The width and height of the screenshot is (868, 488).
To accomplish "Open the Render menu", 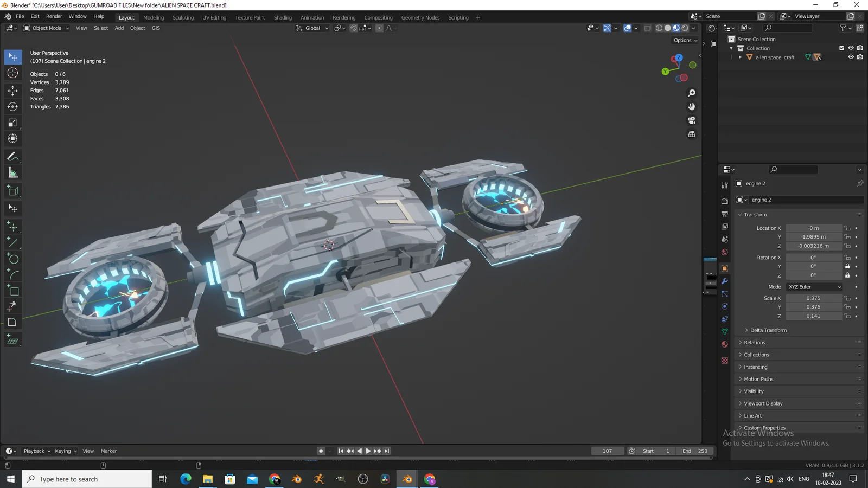I will 54,16.
